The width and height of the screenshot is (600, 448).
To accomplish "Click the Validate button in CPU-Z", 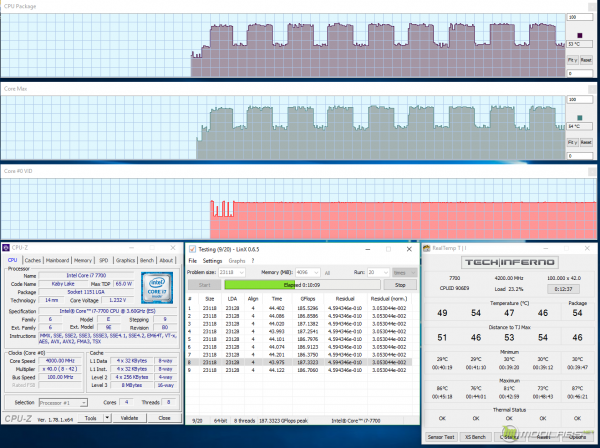I will pyautogui.click(x=129, y=418).
